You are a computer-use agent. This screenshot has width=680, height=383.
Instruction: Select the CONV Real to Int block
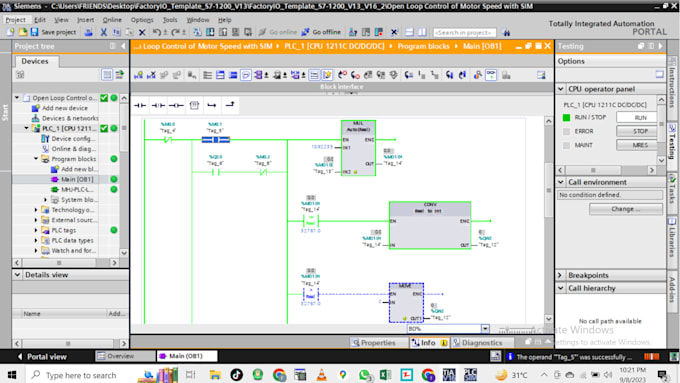[430, 225]
